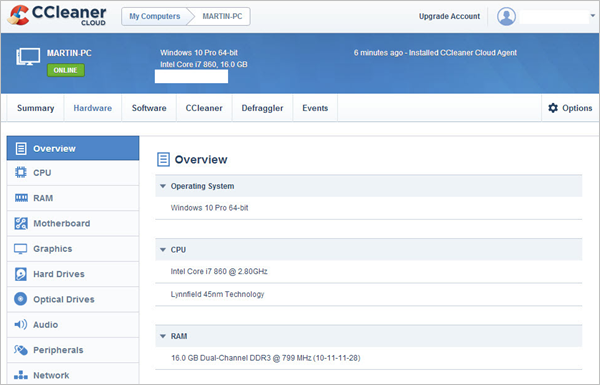Open Network label in sidebar
Screen dimensions: 600x385
pyautogui.click(x=51, y=375)
